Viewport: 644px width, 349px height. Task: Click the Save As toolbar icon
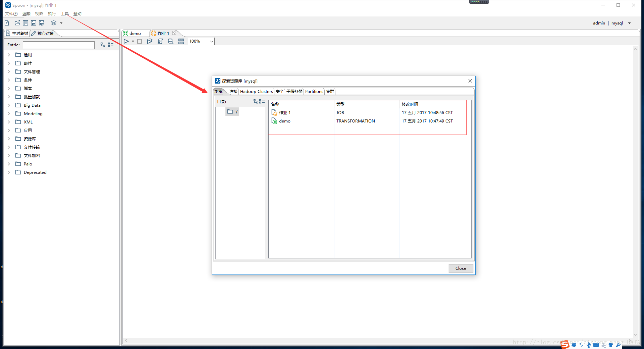(42, 23)
